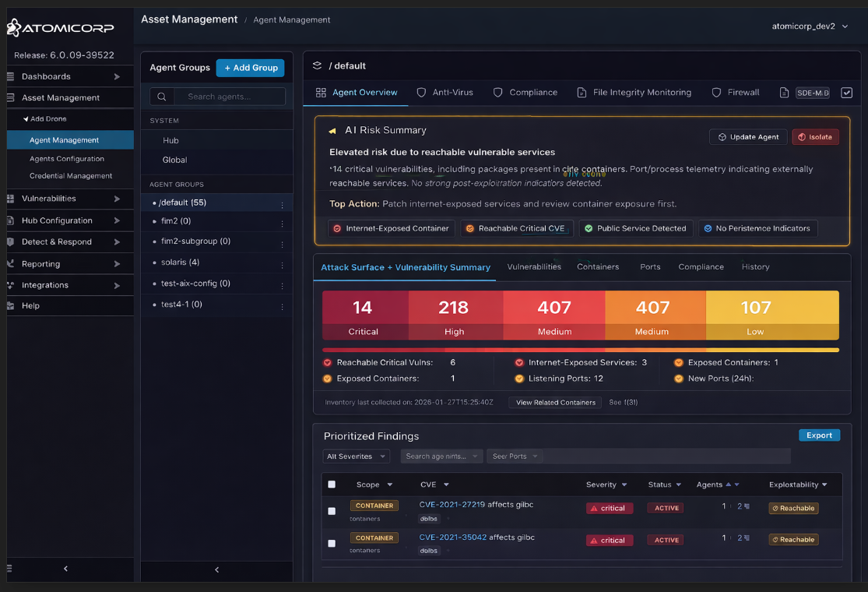The height and width of the screenshot is (592, 868).
Task: Click the Vulnerabilities sidebar icon
Action: click(11, 199)
